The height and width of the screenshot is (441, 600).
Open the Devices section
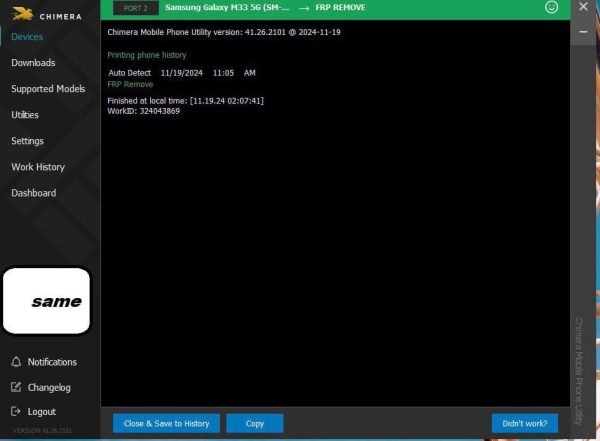tap(27, 37)
